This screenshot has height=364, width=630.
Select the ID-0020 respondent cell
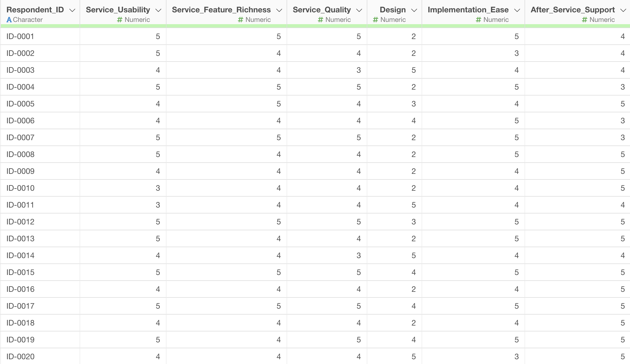click(x=20, y=357)
